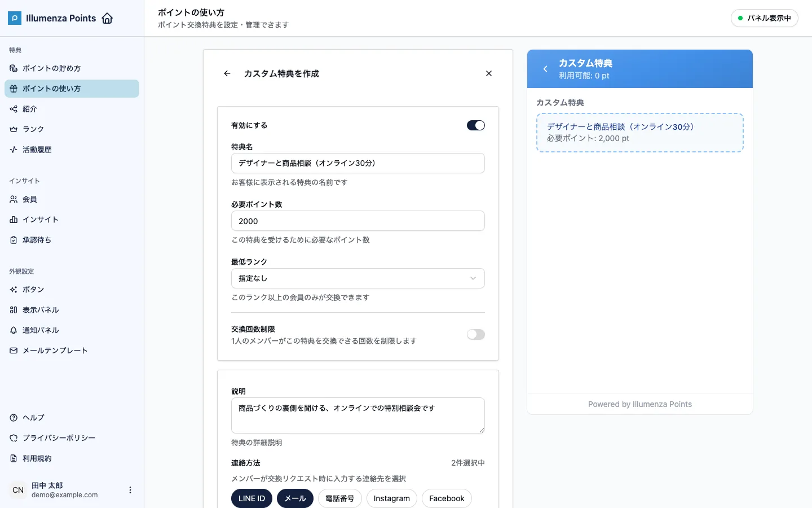Go back with the arrow beside カスタム特典を作成

coord(227,73)
